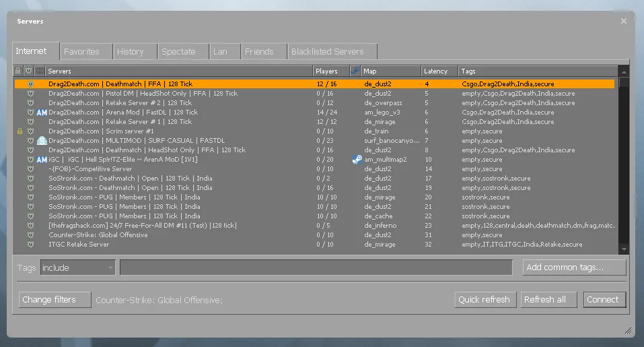This screenshot has height=347, width=644.
Task: Open the History tab
Action: (135, 51)
